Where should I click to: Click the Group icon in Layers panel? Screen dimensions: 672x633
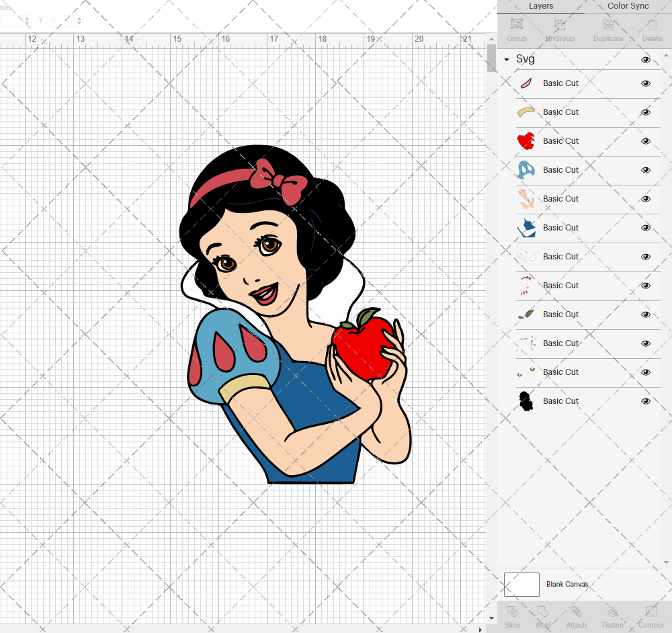coord(516,24)
